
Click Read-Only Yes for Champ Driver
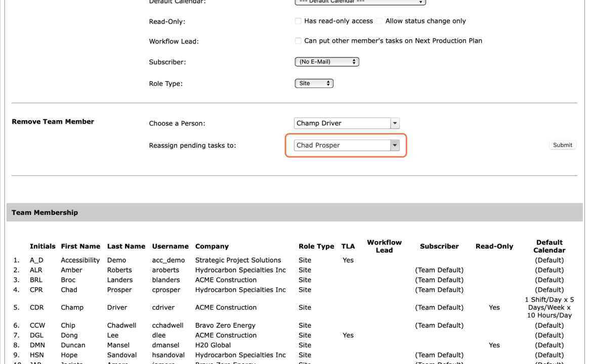tap(494, 307)
